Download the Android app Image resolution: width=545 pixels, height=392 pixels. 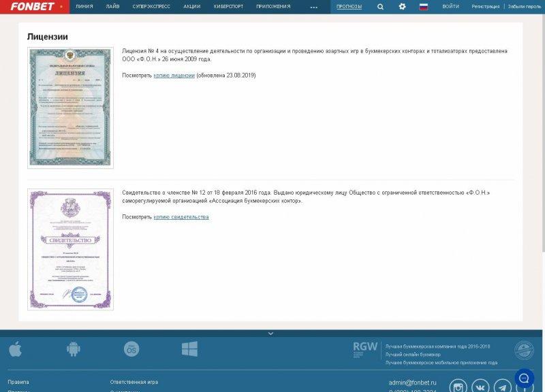[74, 349]
